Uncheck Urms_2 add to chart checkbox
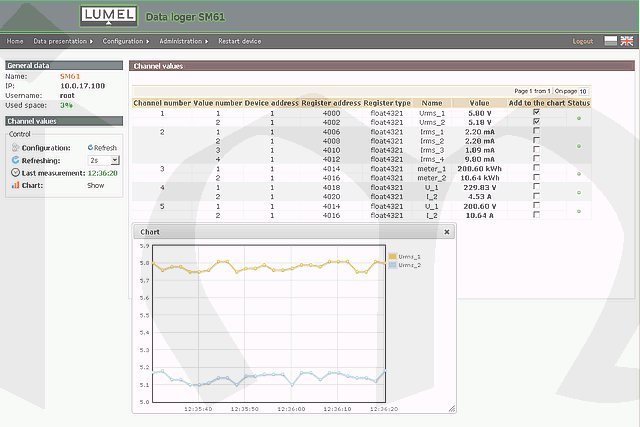 (536, 122)
